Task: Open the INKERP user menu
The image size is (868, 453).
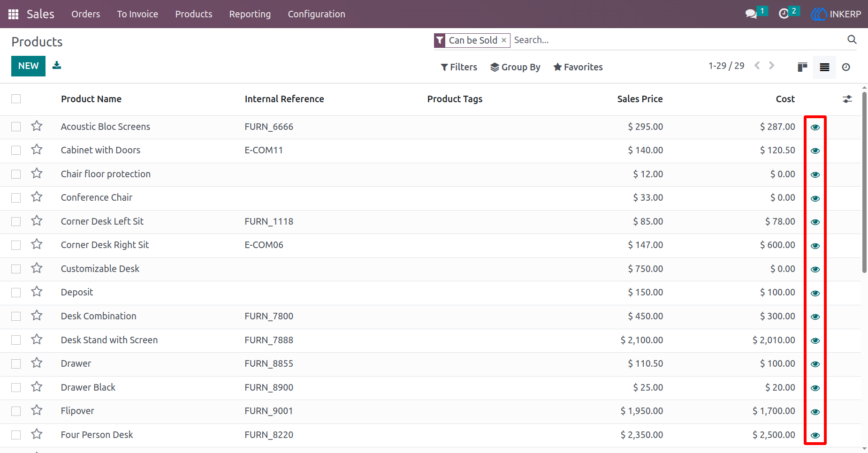Action: (x=836, y=14)
